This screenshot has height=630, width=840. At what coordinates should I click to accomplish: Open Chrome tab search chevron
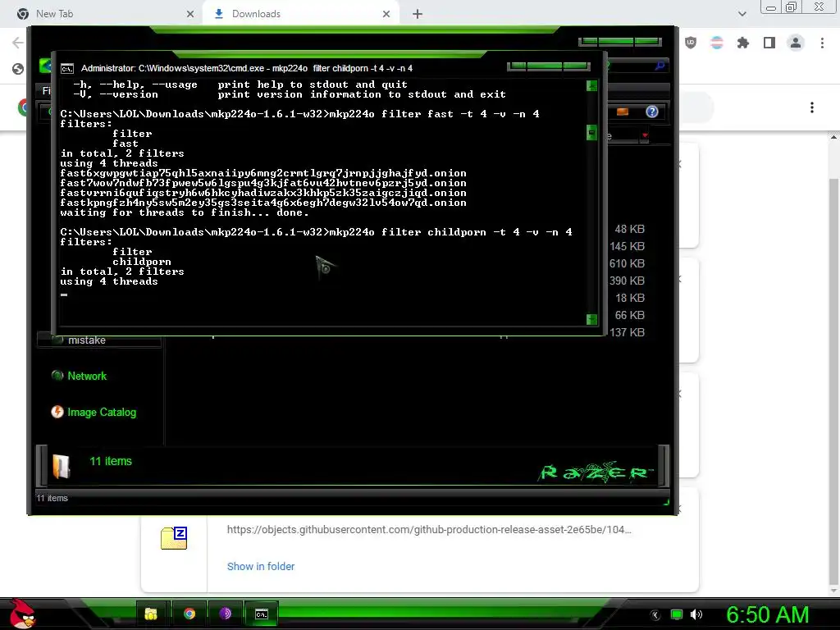click(x=742, y=14)
